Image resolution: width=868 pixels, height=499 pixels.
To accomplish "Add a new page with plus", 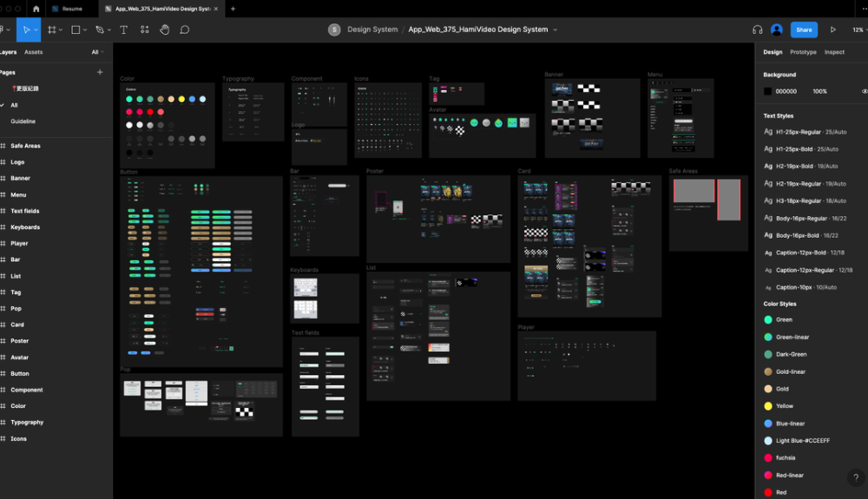I will coord(100,73).
